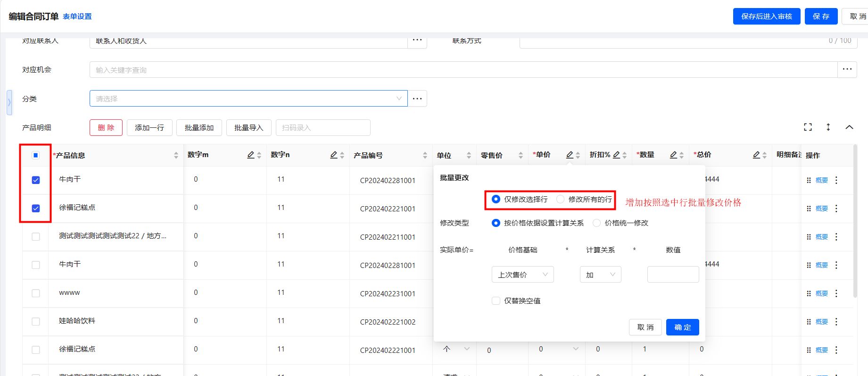Click the batch edit pencil in 数字m column
The width and height of the screenshot is (868, 376).
click(251, 155)
